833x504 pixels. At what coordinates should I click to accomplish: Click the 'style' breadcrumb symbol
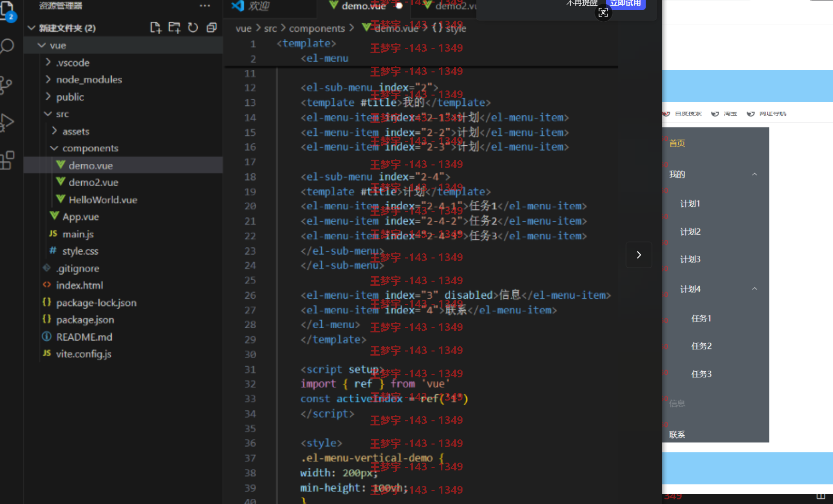455,28
